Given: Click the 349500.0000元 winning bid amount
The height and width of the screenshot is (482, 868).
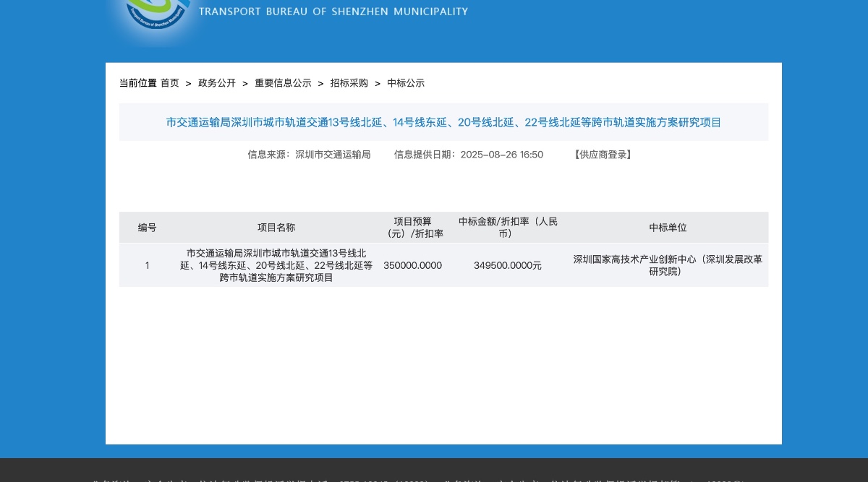Looking at the screenshot, I should [x=508, y=265].
